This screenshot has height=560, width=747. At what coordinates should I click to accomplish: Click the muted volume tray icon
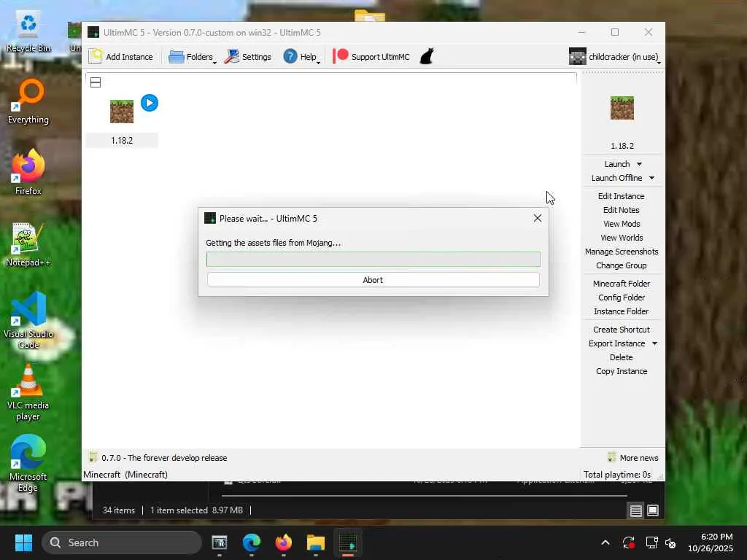pyautogui.click(x=670, y=542)
